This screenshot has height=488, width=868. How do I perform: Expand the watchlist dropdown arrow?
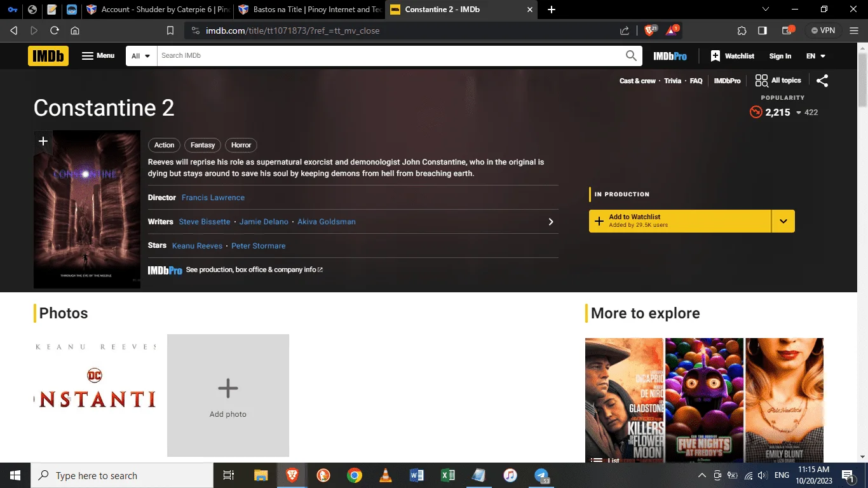tap(783, 221)
